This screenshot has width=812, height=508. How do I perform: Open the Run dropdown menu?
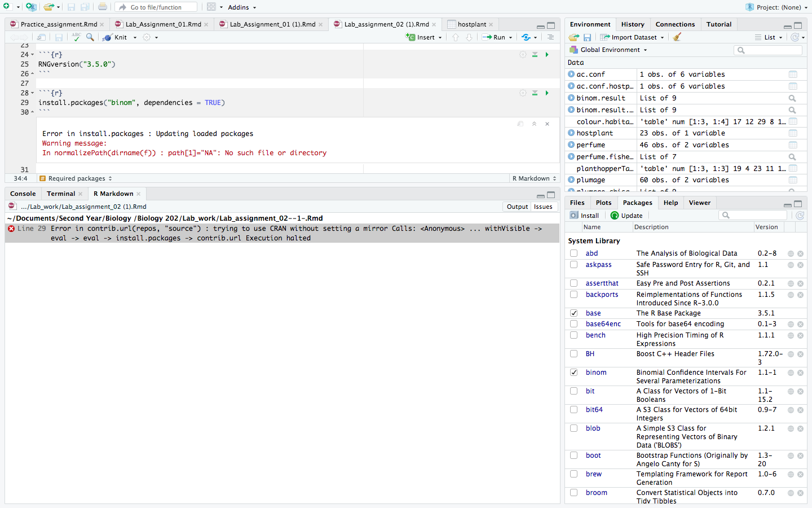pos(510,38)
